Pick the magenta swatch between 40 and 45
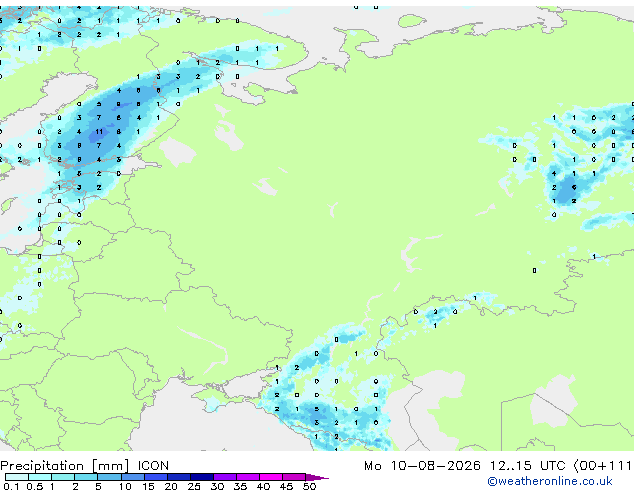The width and height of the screenshot is (634, 490). coord(271,477)
